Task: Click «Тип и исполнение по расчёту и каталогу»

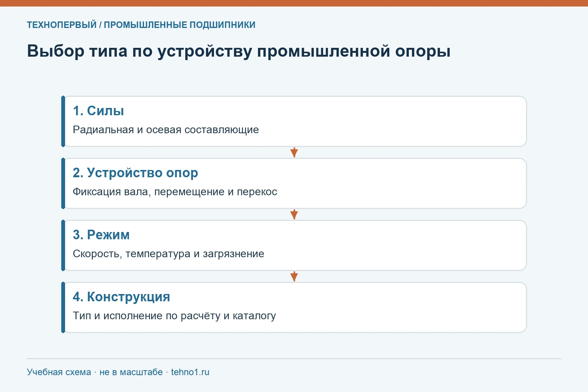Action: [174, 316]
